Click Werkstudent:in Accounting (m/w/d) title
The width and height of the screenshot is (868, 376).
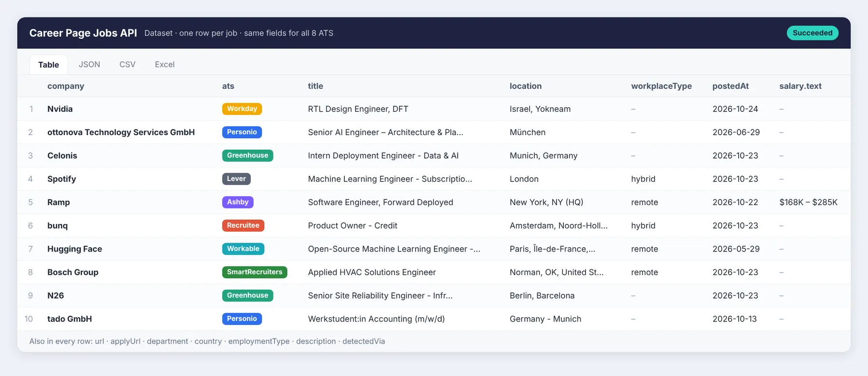coord(376,319)
